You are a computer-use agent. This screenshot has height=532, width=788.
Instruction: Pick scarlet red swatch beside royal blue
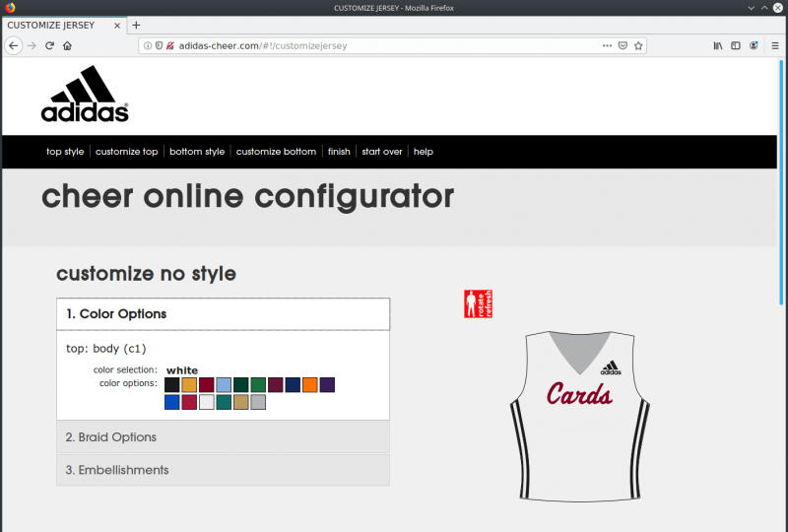click(189, 402)
